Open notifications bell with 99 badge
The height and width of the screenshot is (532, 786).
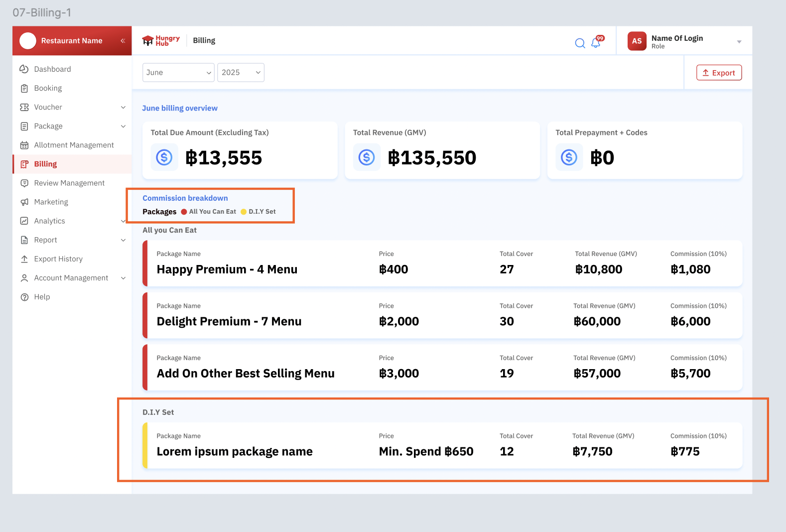pos(596,43)
